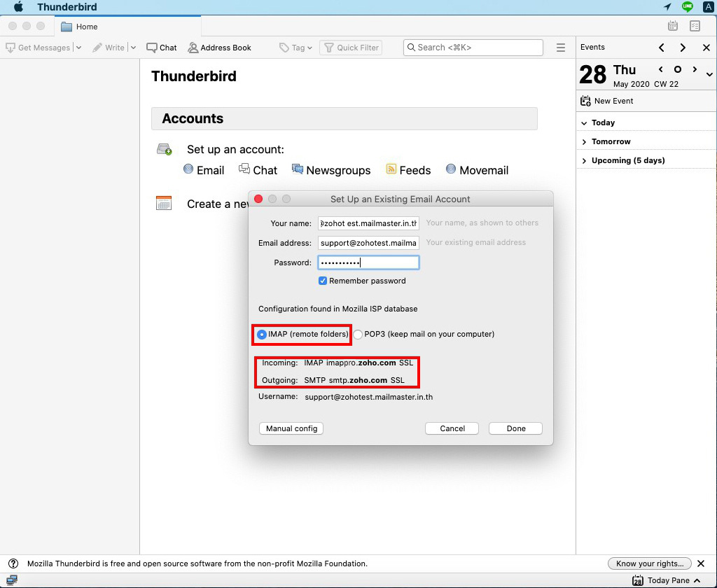Go to next day in Events pane
717x588 pixels.
tap(683, 48)
